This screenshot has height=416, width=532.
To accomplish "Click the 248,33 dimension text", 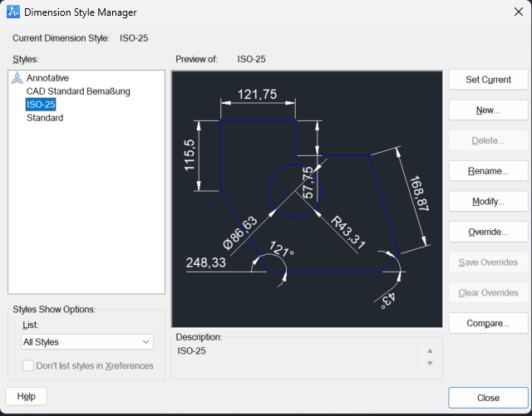I will point(205,262).
